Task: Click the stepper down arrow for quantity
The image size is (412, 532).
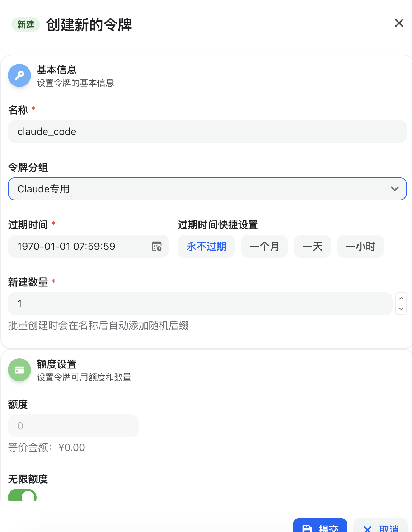Action: (x=401, y=309)
